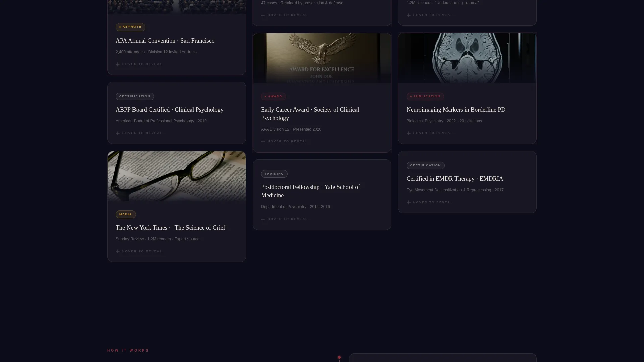Click the Training tag badge
This screenshot has height=362, width=644.
[x=274, y=174]
